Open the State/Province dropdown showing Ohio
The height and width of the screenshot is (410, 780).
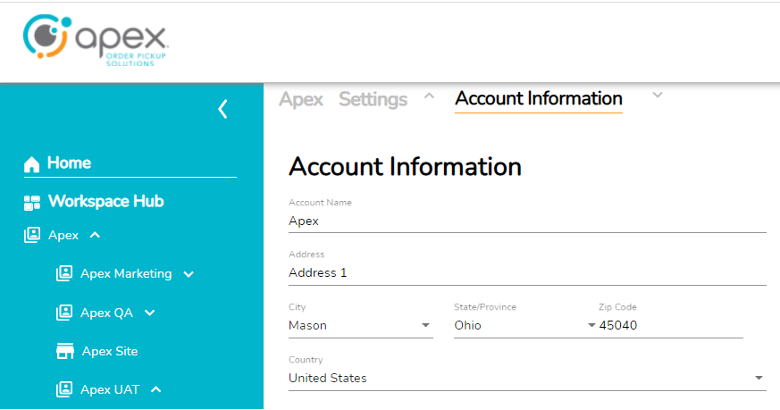[590, 326]
